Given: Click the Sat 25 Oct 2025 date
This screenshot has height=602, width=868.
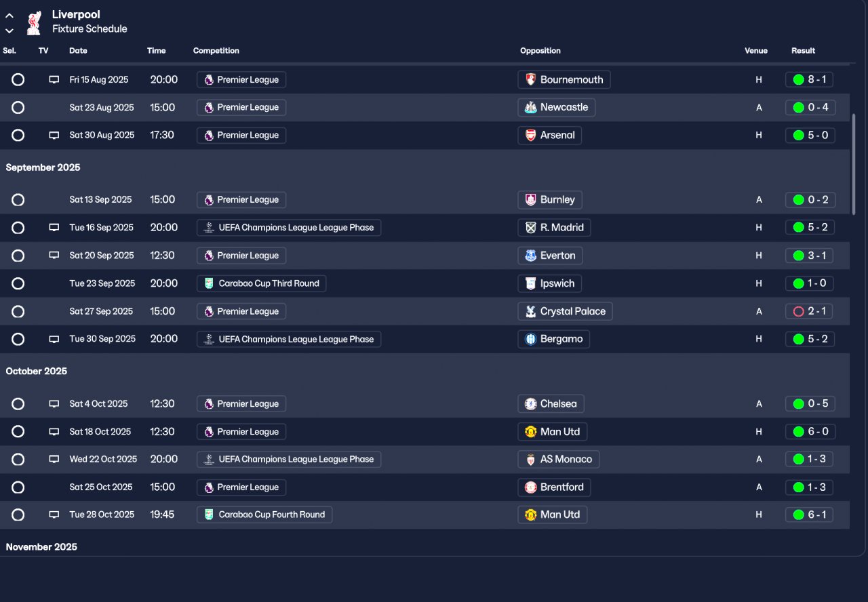Looking at the screenshot, I should click(101, 487).
